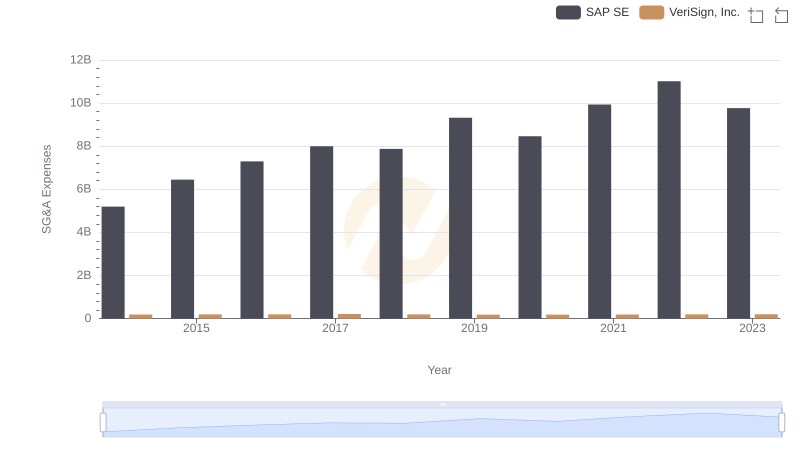
Task: Click the SAP SE bar for 2014
Action: click(x=113, y=263)
